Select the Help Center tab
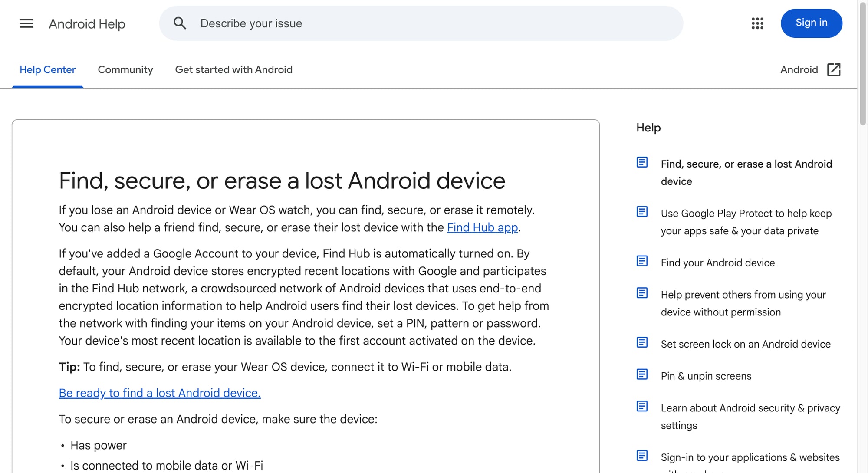The height and width of the screenshot is (473, 868). point(48,69)
